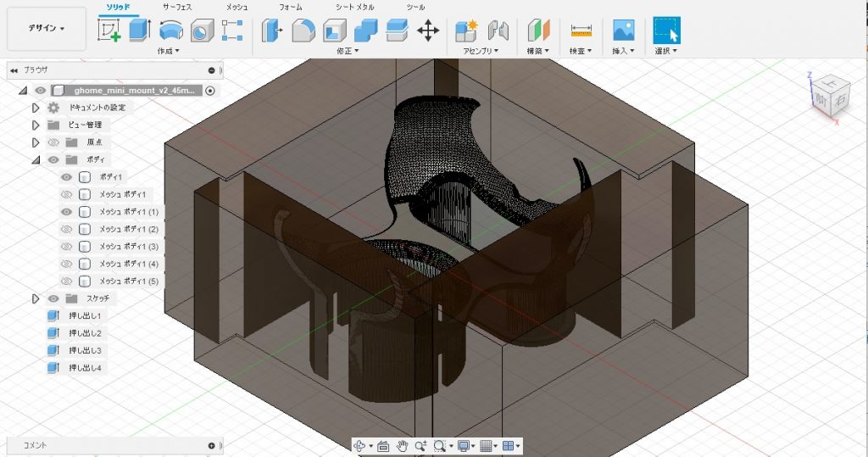868x457 pixels.
Task: Open the デザイン workspace dropdown
Action: [47, 28]
